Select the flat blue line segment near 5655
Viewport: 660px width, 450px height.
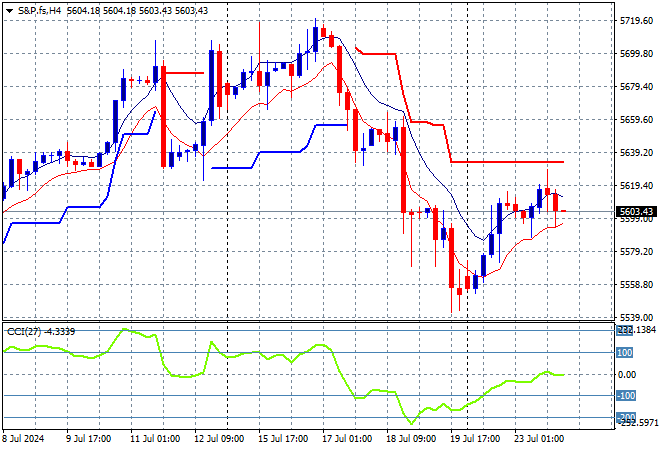[x=332, y=125]
